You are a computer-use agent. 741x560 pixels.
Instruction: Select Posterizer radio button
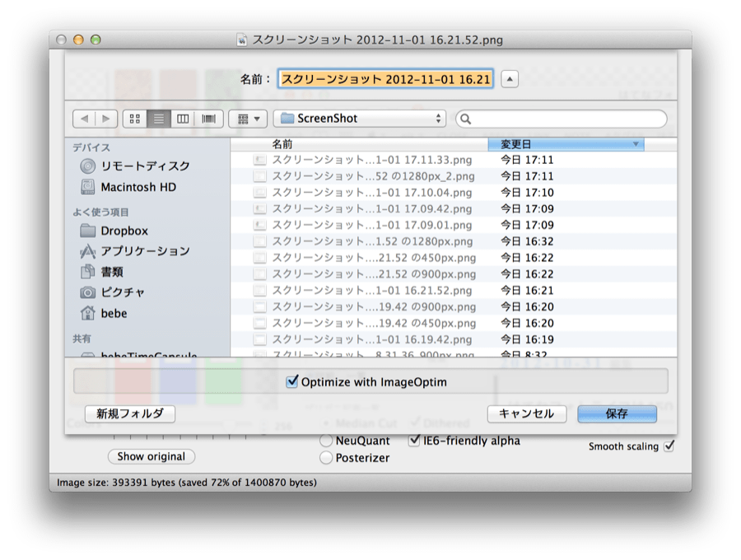click(x=325, y=457)
